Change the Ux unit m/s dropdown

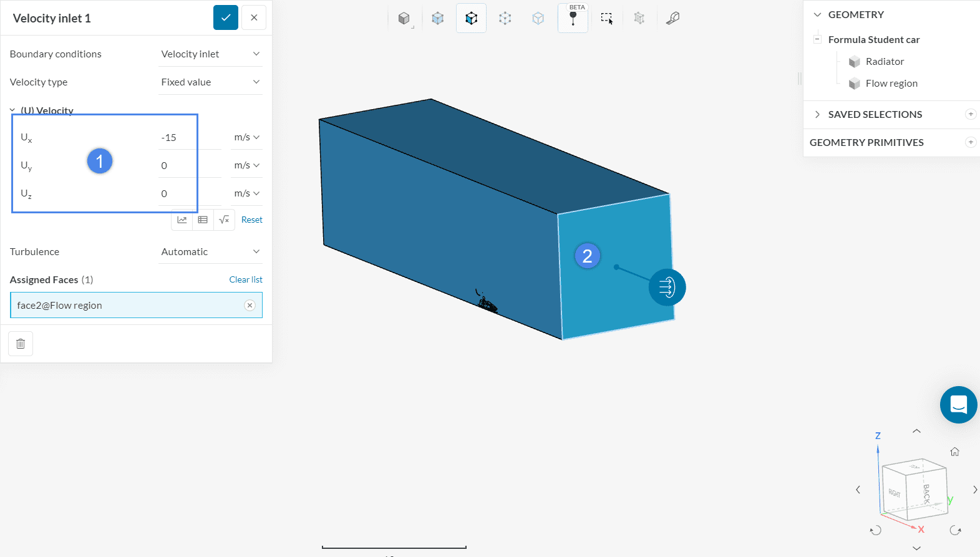coord(246,137)
